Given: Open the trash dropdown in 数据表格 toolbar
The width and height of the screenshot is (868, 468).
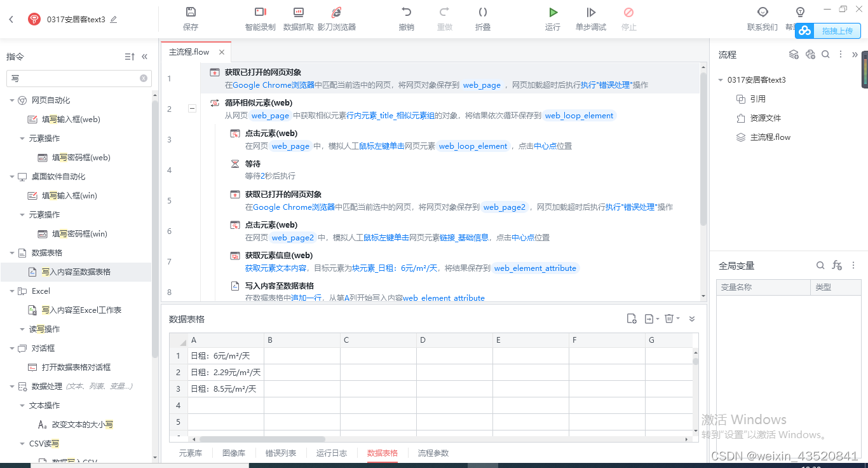Looking at the screenshot, I should [x=672, y=319].
